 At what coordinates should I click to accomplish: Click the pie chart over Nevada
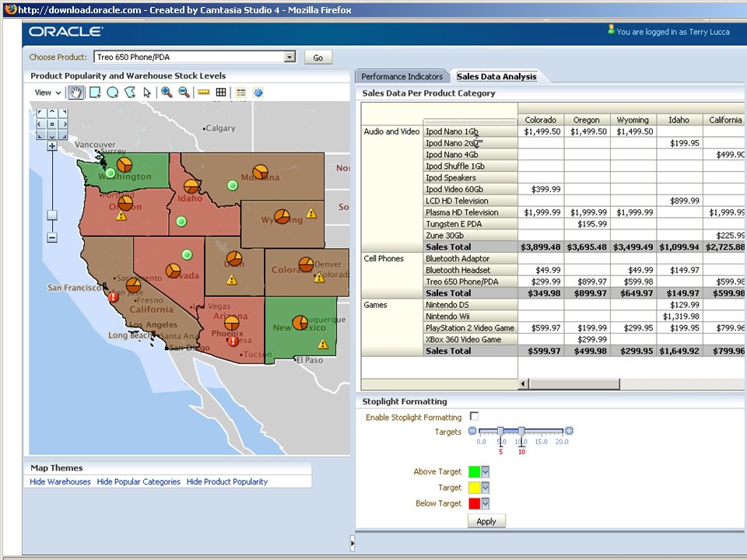(x=173, y=271)
